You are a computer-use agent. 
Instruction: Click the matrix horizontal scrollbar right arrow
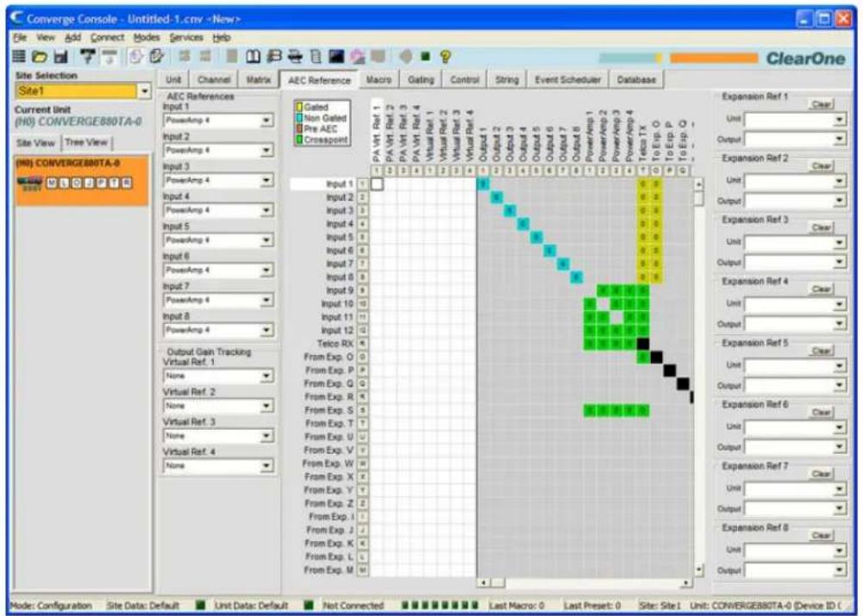point(686,582)
